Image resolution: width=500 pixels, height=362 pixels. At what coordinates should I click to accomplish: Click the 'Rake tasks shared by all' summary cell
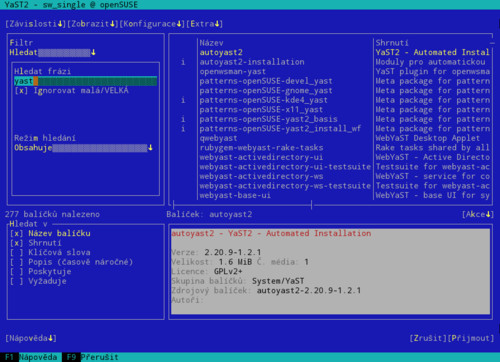click(433, 148)
